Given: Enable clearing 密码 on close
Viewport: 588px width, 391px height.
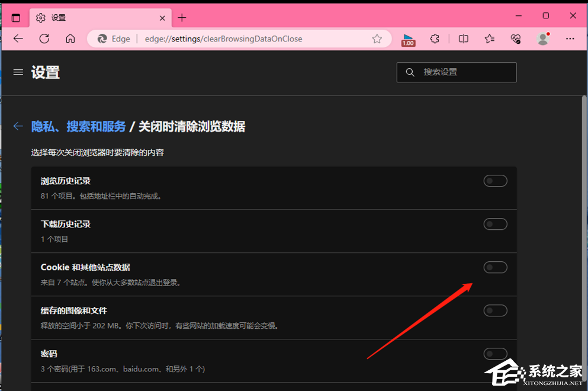Looking at the screenshot, I should (495, 354).
